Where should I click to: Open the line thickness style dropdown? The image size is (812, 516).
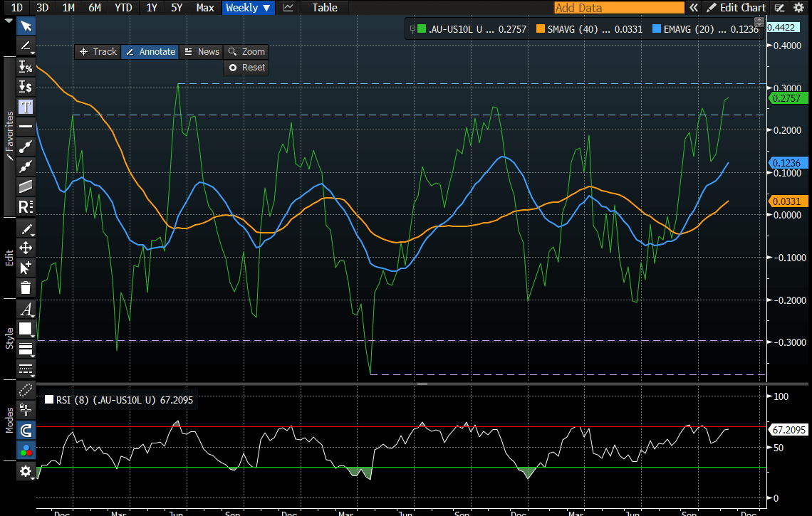click(26, 349)
